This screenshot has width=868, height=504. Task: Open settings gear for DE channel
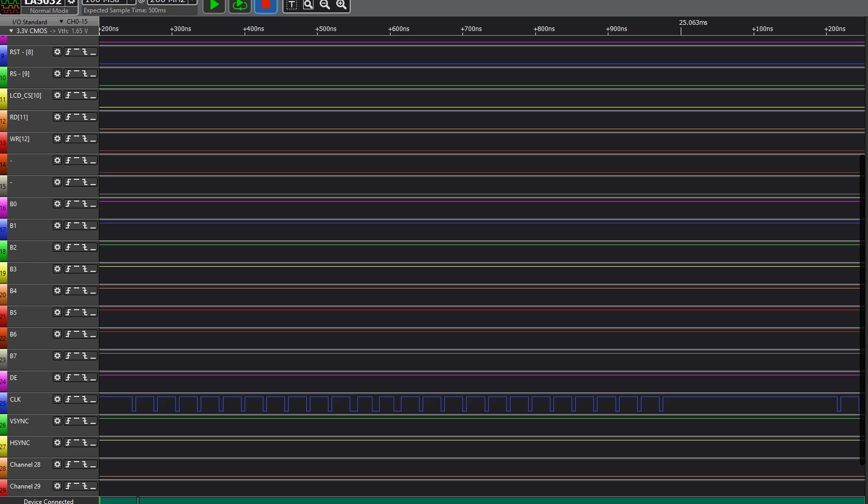tap(57, 377)
